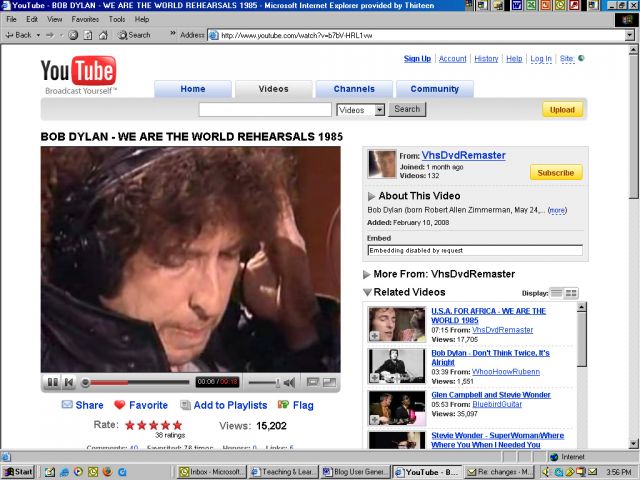Screen dimensions: 640x480
Task: Open VhsDvdRemaster uploader avatar thumbnail
Action: click(x=382, y=164)
